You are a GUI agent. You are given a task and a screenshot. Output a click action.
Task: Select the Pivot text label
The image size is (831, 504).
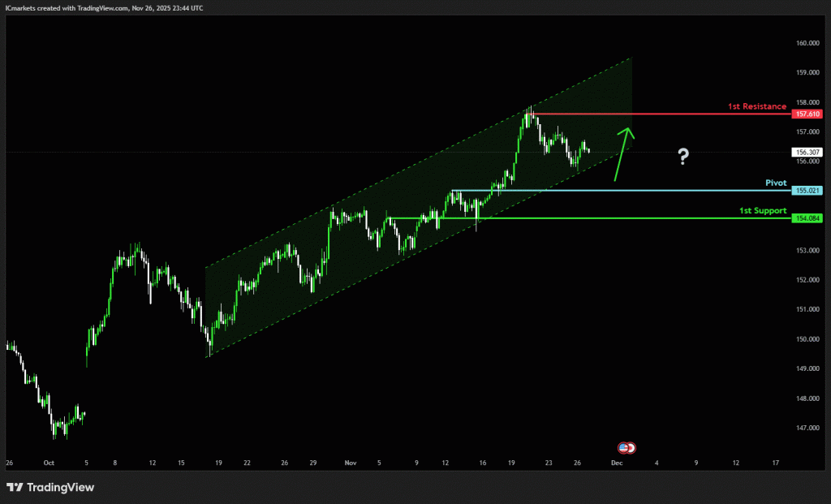click(x=776, y=183)
